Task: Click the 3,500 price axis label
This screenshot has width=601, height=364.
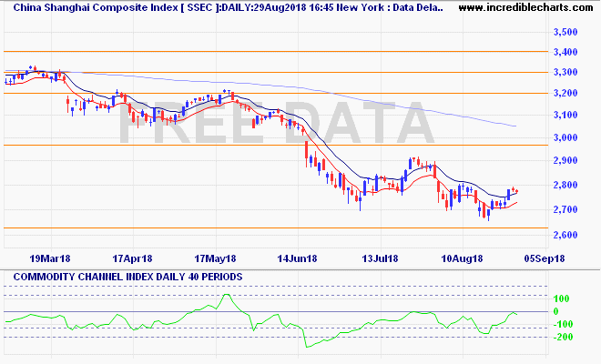Action: (x=565, y=32)
